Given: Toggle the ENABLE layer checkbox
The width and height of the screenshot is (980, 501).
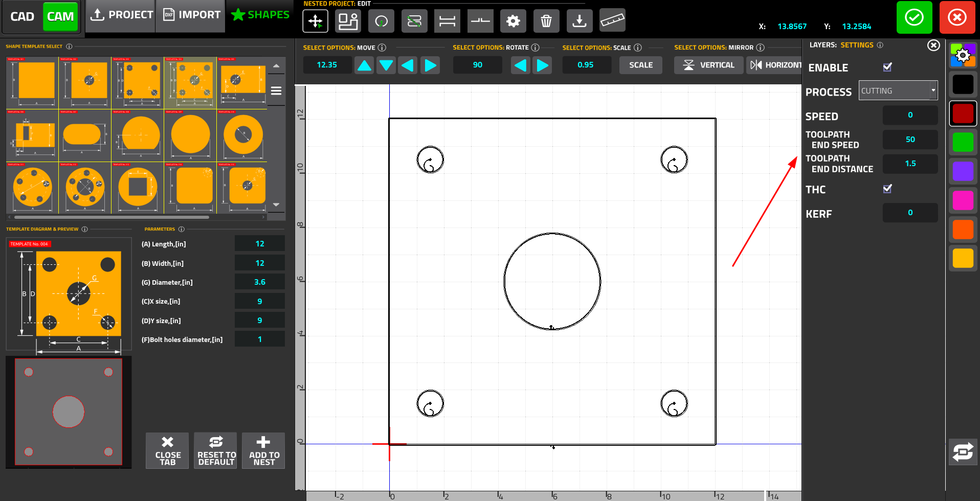Looking at the screenshot, I should pos(887,67).
